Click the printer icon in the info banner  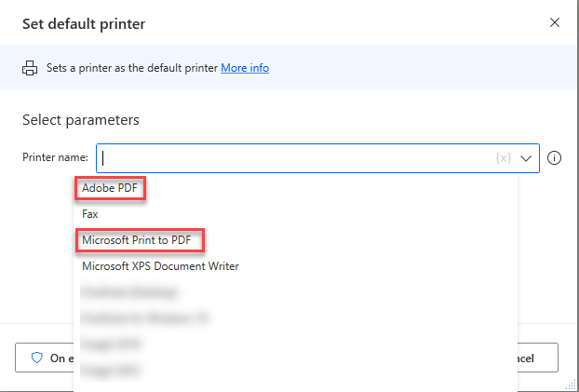(30, 68)
